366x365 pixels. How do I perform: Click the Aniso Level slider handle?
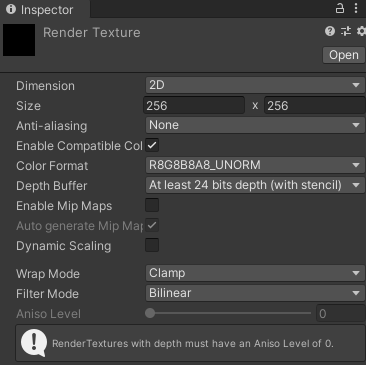[x=150, y=313]
